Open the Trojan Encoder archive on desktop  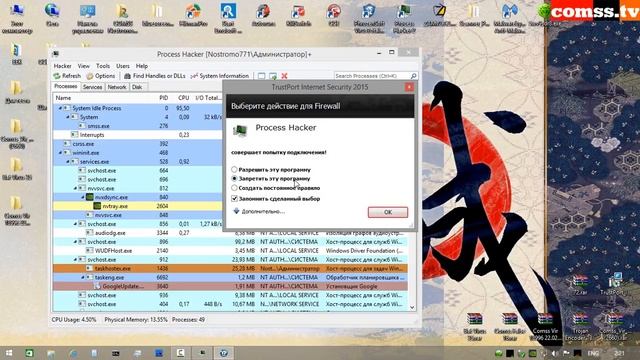[580, 326]
